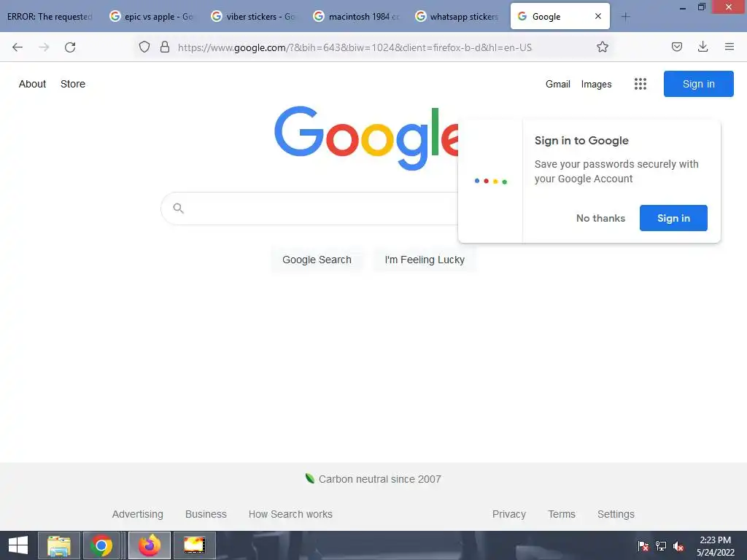Bookmark this page with the star
This screenshot has width=747, height=560.
(602, 47)
